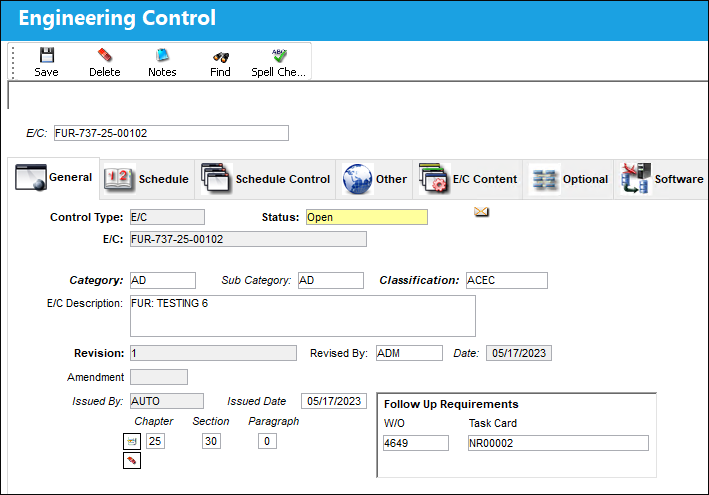The width and height of the screenshot is (709, 495).
Task: Click the Paragraph field showing 0
Action: pyautogui.click(x=267, y=441)
